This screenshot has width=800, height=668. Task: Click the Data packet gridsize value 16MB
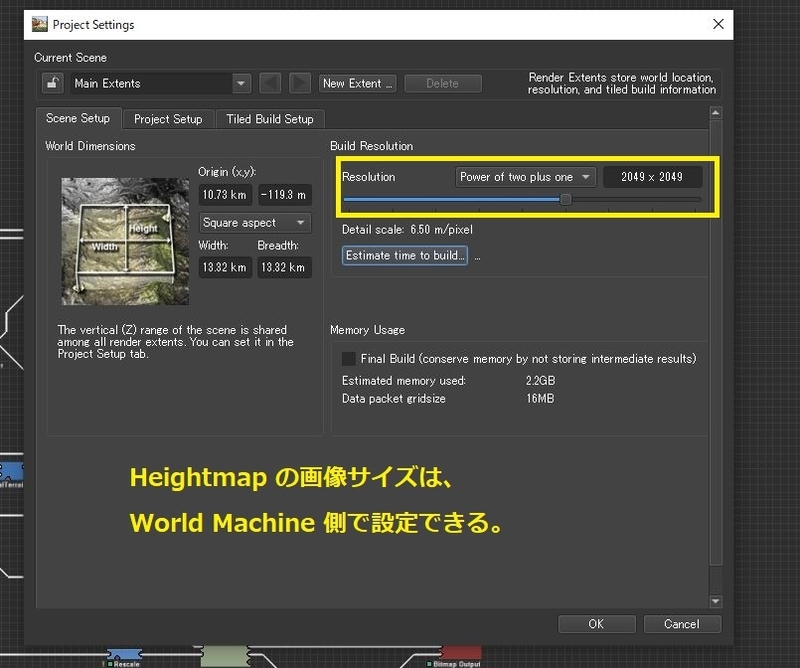click(x=540, y=399)
